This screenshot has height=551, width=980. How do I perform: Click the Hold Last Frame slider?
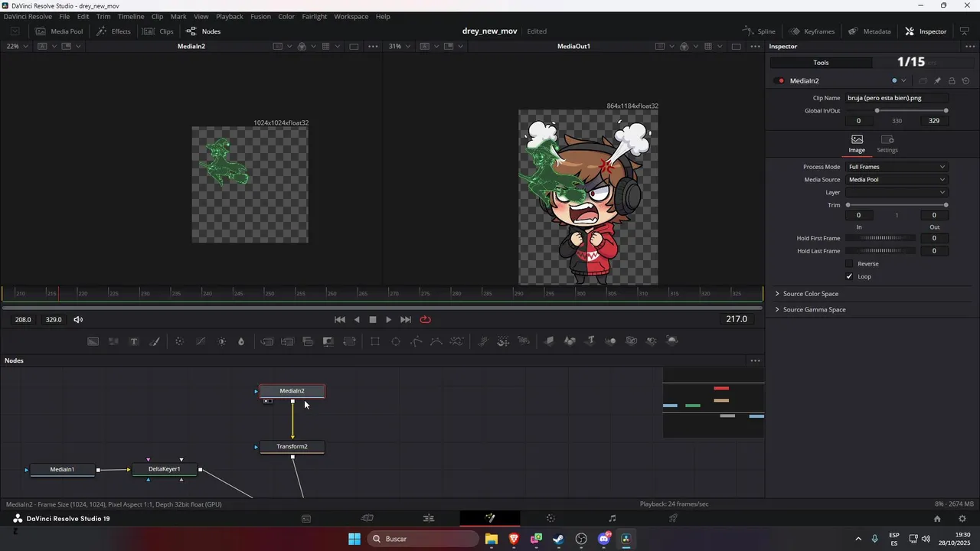881,251
